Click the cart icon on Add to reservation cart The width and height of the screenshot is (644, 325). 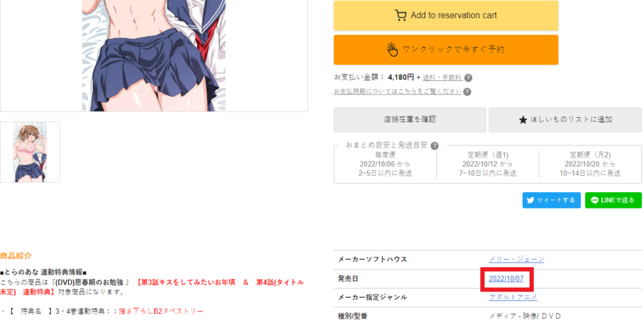pyautogui.click(x=401, y=15)
